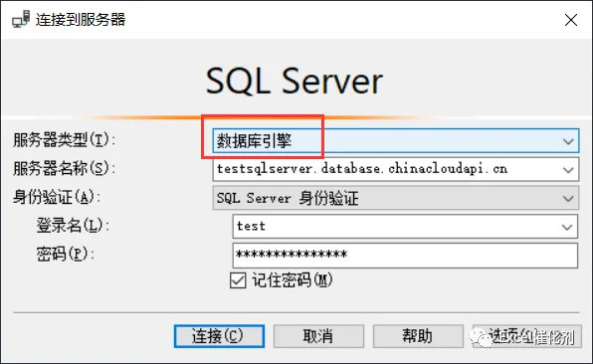
Task: Click the 选项 button
Action: (526, 336)
